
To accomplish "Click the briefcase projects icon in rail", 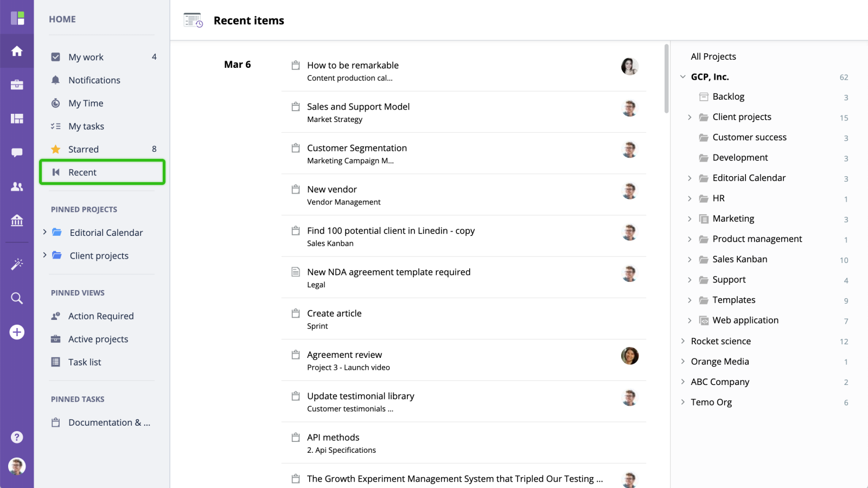I will point(17,85).
